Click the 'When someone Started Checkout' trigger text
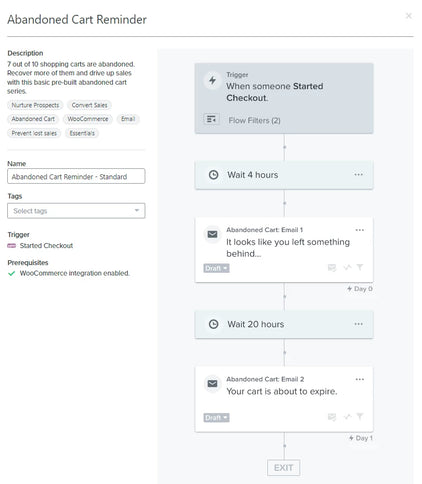422x484 pixels. [x=275, y=92]
